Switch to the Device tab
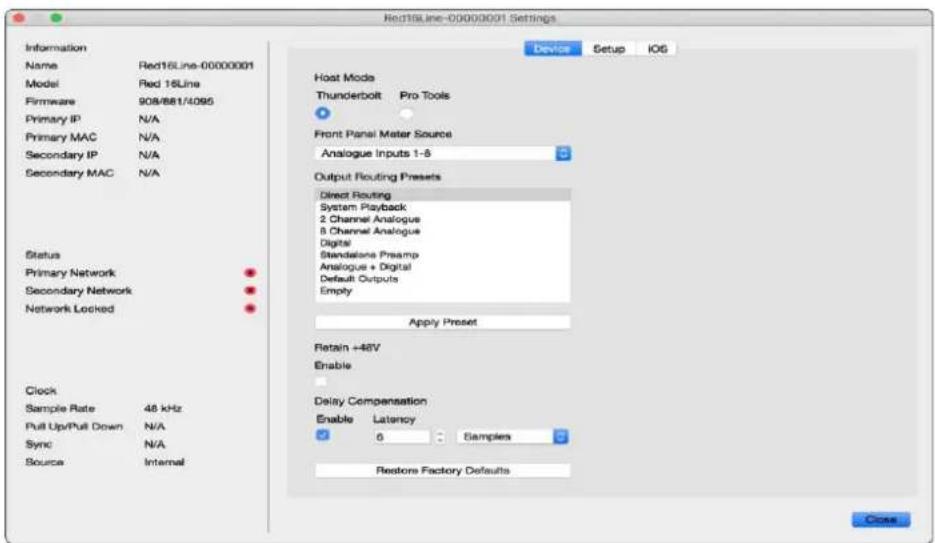This screenshot has width=935, height=543. 552,49
